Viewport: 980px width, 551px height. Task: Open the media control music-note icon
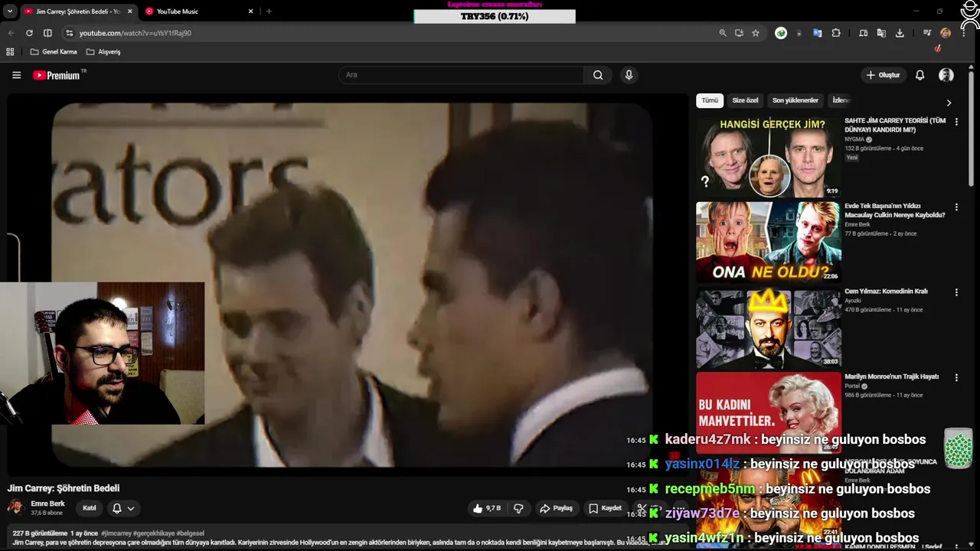click(927, 33)
